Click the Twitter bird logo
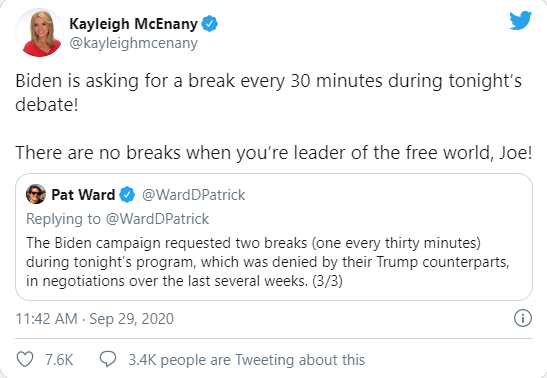Screen dimensions: 547x378 [520, 21]
